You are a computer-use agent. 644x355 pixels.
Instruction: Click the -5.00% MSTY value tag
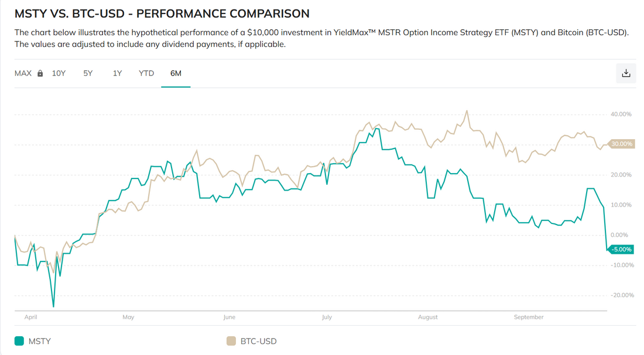click(621, 250)
